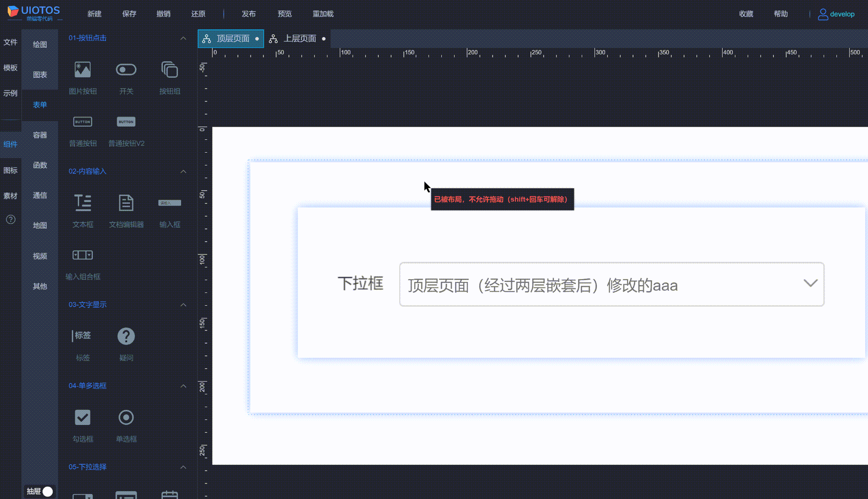
Task: Open the develop user account menu
Action: [x=841, y=14]
